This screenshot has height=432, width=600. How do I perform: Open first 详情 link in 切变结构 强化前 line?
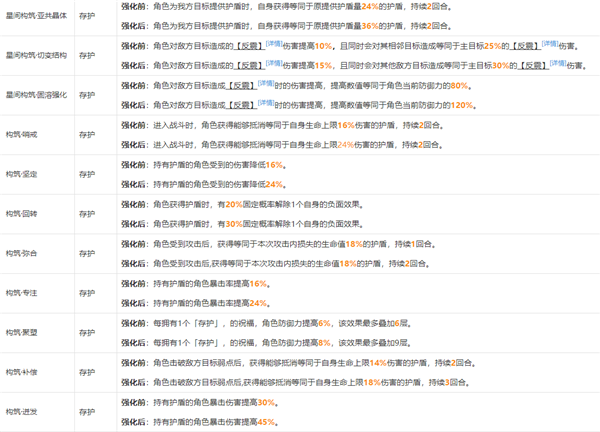coord(258,43)
